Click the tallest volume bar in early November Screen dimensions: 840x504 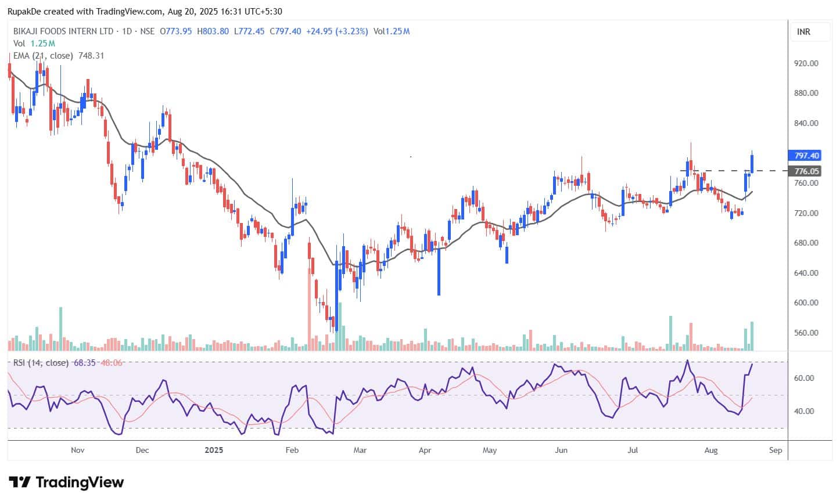60,328
